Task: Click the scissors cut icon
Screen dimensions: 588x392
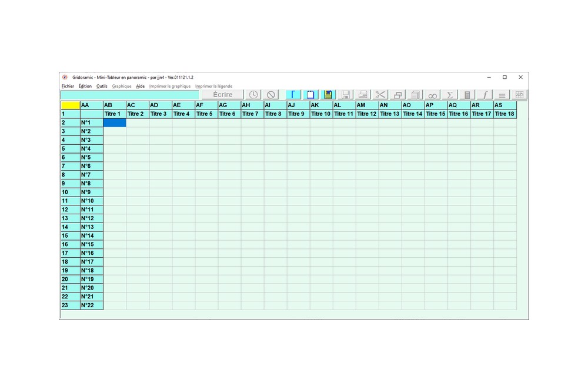Action: [380, 95]
